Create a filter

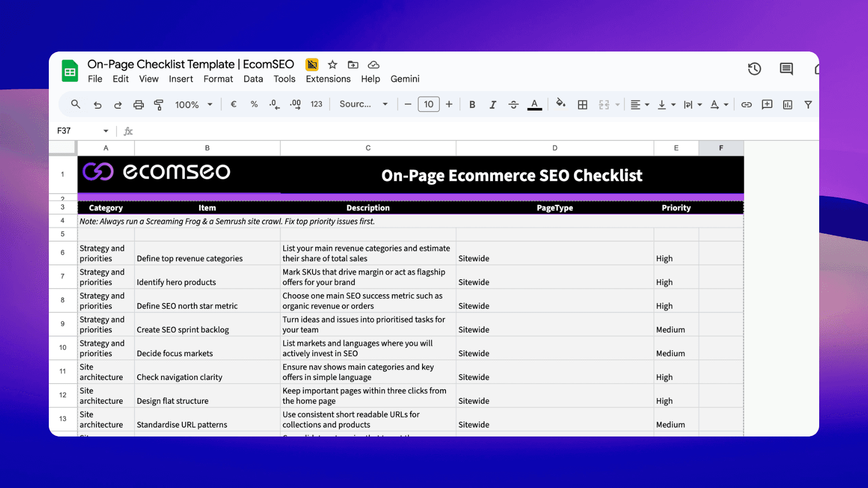[808, 105]
